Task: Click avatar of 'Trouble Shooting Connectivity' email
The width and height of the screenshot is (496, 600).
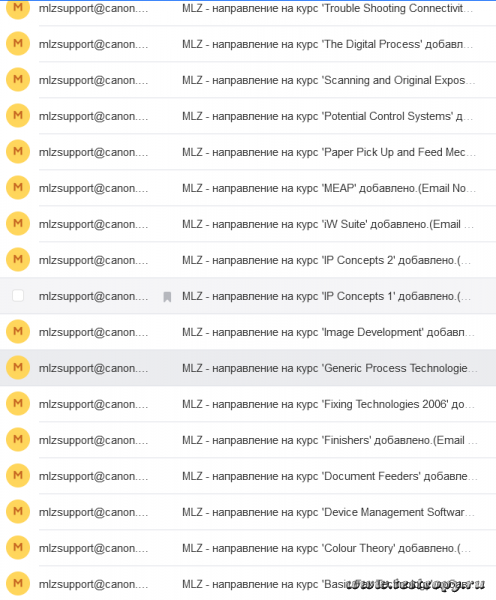Action: [18, 8]
